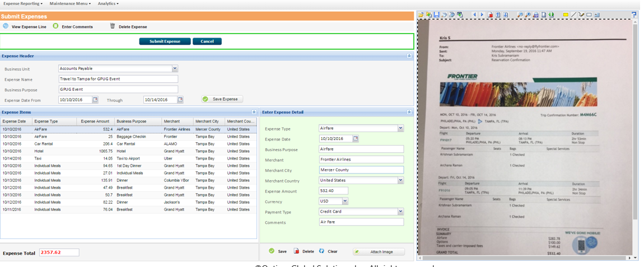Screen dimensions: 644x267
Task: Select the Jackson's Dinner expense row
Action: pos(129,202)
